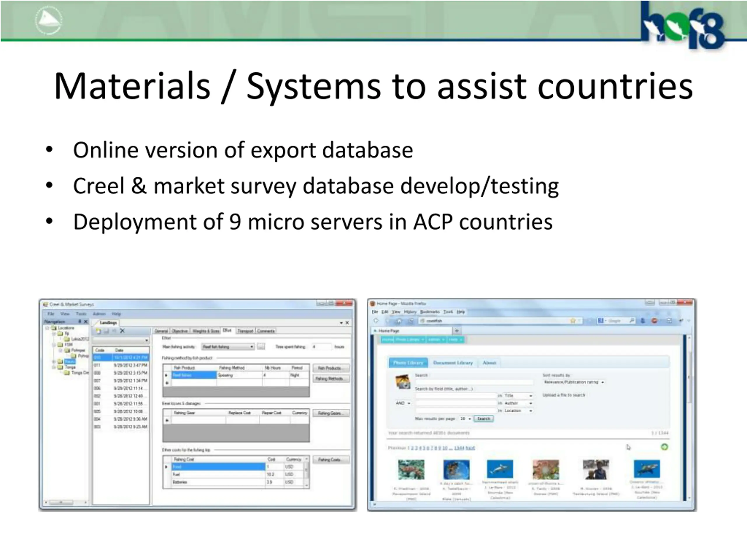
Task: Close the Navigation panel with X
Action: click(86, 321)
